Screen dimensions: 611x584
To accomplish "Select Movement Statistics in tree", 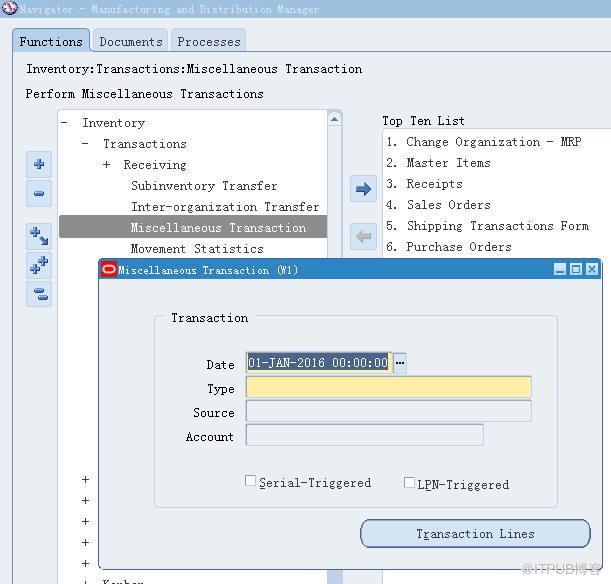I will coord(197,249).
